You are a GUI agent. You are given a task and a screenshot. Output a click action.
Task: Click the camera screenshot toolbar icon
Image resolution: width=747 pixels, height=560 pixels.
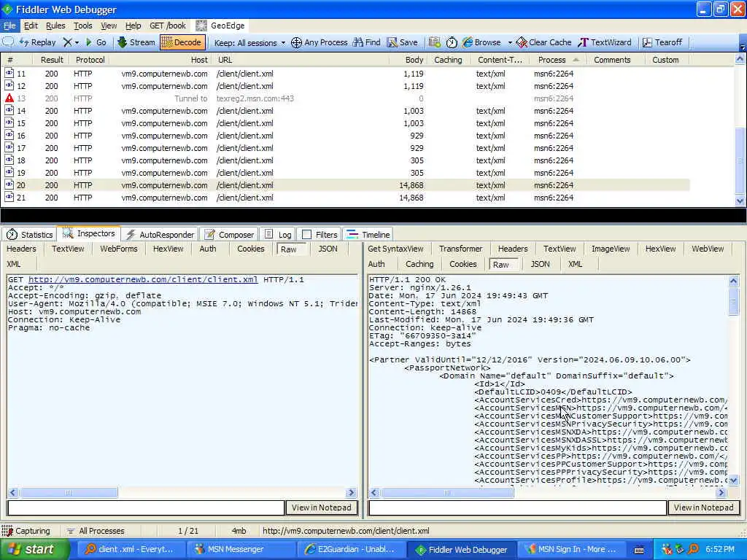click(x=434, y=42)
